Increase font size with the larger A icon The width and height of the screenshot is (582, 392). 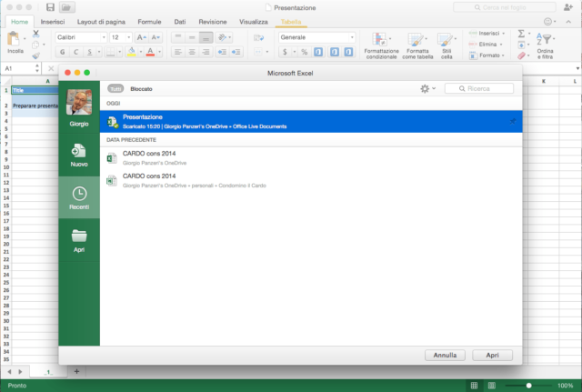[142, 37]
